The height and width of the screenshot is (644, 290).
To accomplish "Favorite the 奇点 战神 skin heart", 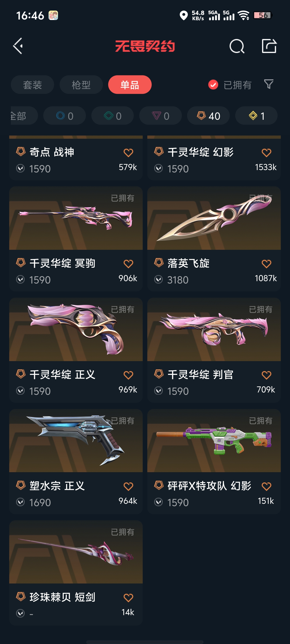I will click(128, 152).
